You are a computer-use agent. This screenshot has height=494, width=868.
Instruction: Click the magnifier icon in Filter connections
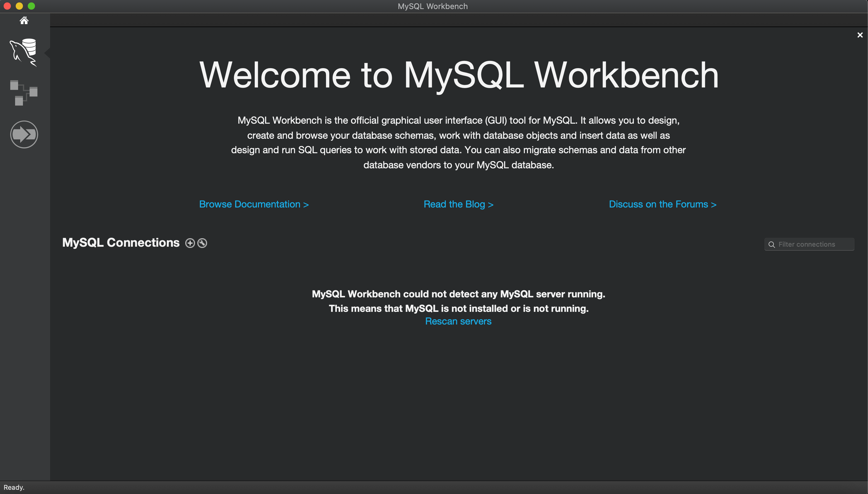pos(772,244)
